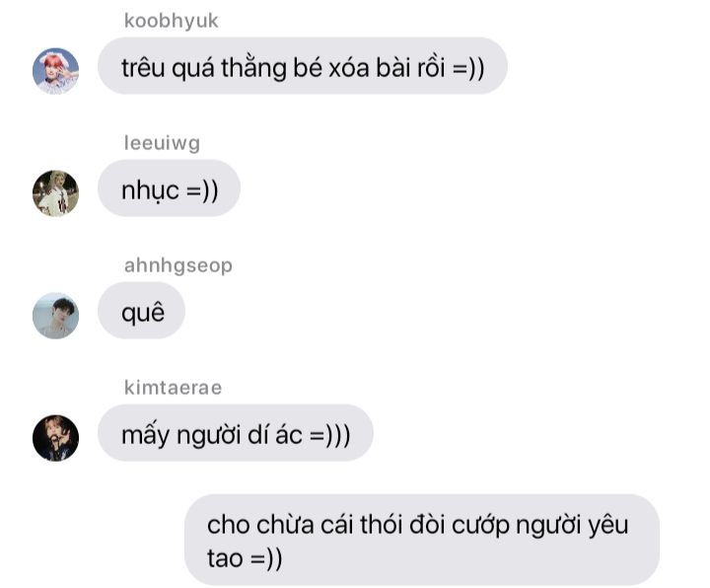Select the message "trêu quá thằng bé xóa bài rồi"
This screenshot has width=710, height=588.
[303, 66]
